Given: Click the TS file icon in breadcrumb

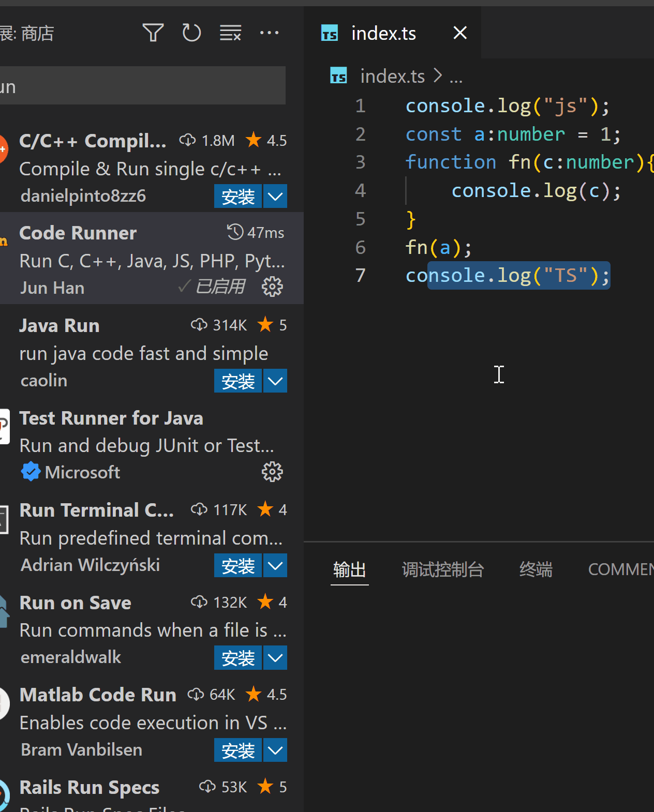Looking at the screenshot, I should 339,77.
